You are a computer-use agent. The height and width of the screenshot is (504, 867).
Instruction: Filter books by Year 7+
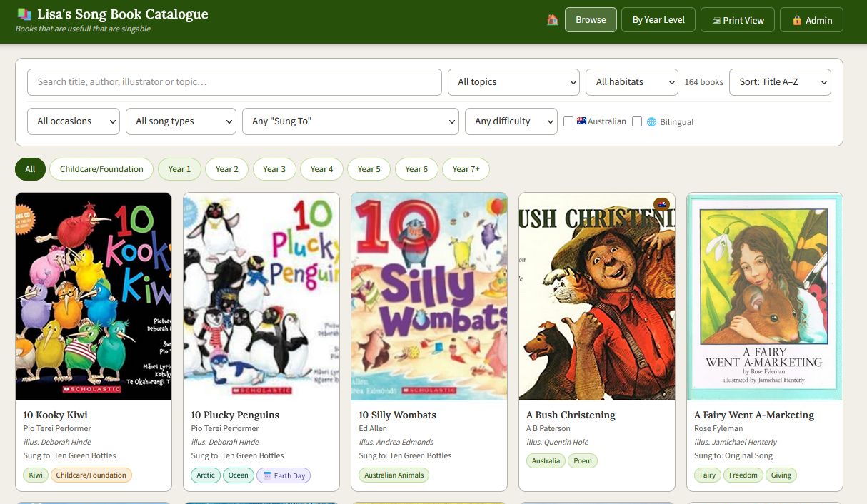click(x=466, y=169)
